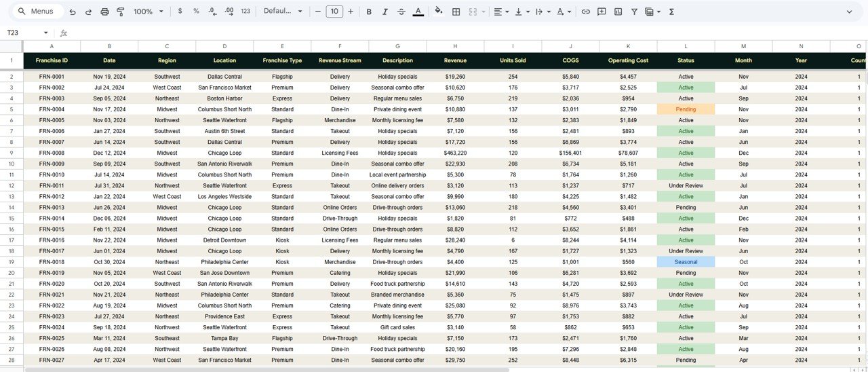The width and height of the screenshot is (868, 372).
Task: Select column H header
Action: point(455,46)
